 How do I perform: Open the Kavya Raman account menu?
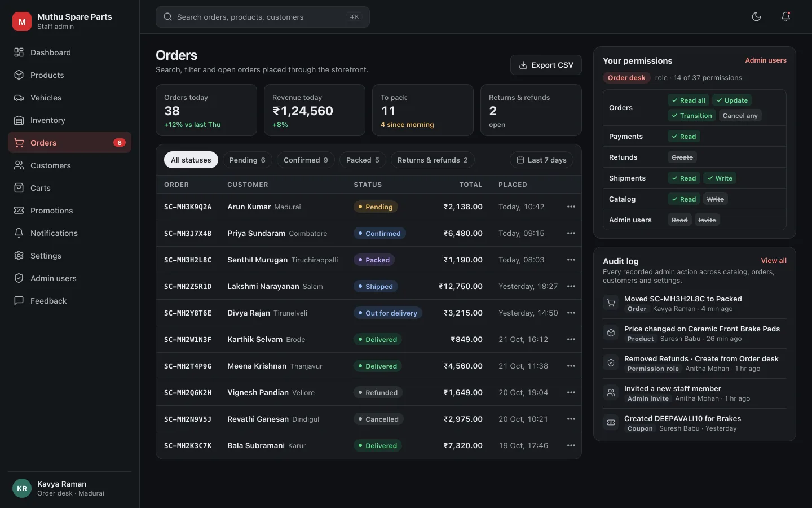pos(70,488)
